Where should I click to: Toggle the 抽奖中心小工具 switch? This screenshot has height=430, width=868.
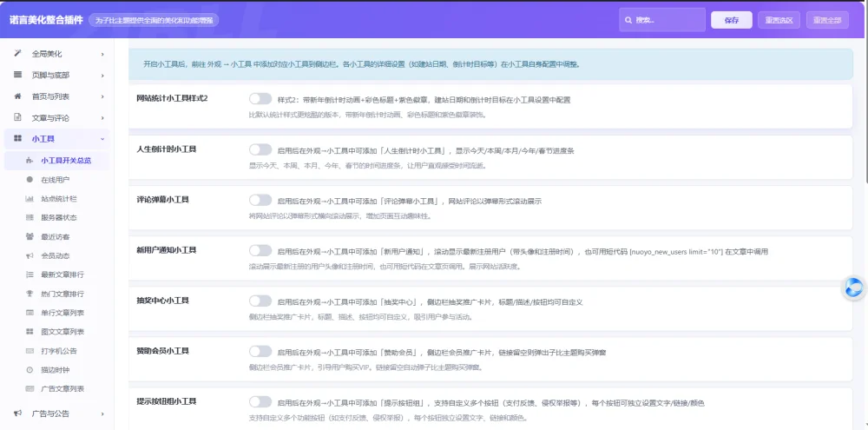coord(260,301)
